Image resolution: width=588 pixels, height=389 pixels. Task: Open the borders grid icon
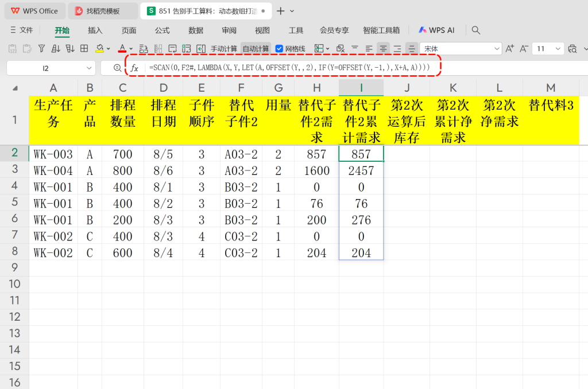[x=84, y=49]
